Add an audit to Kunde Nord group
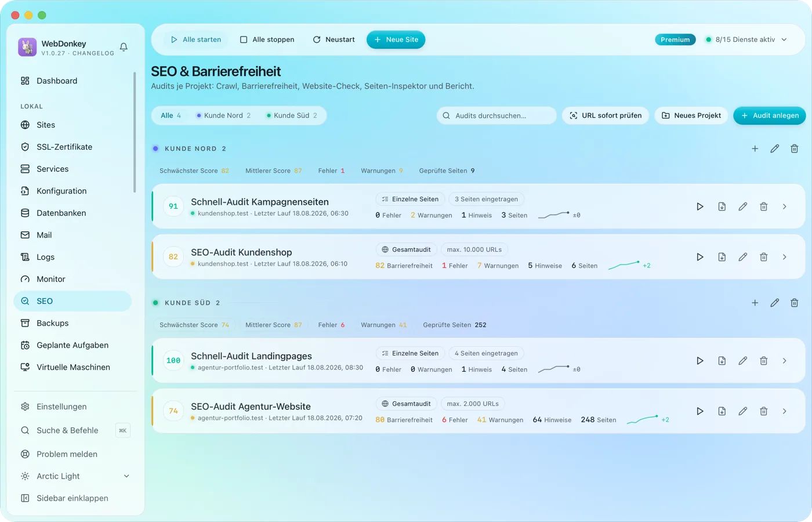The width and height of the screenshot is (812, 522). pos(755,148)
